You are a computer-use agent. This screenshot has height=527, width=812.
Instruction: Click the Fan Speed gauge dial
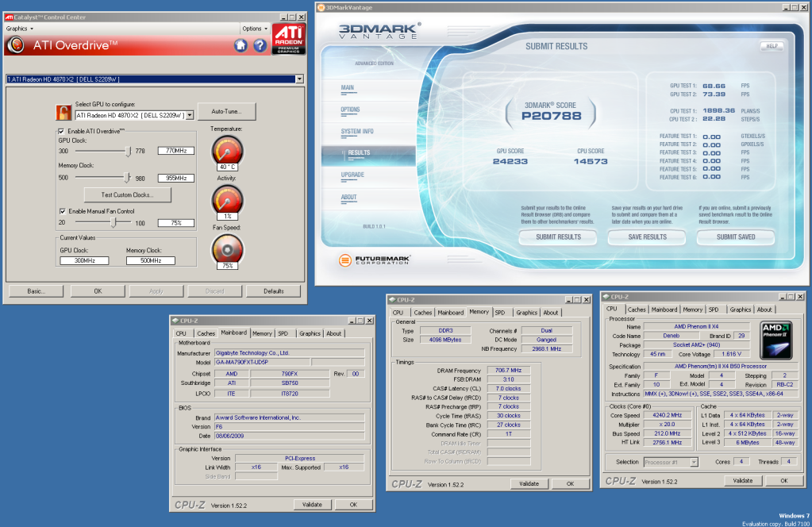pos(227,249)
